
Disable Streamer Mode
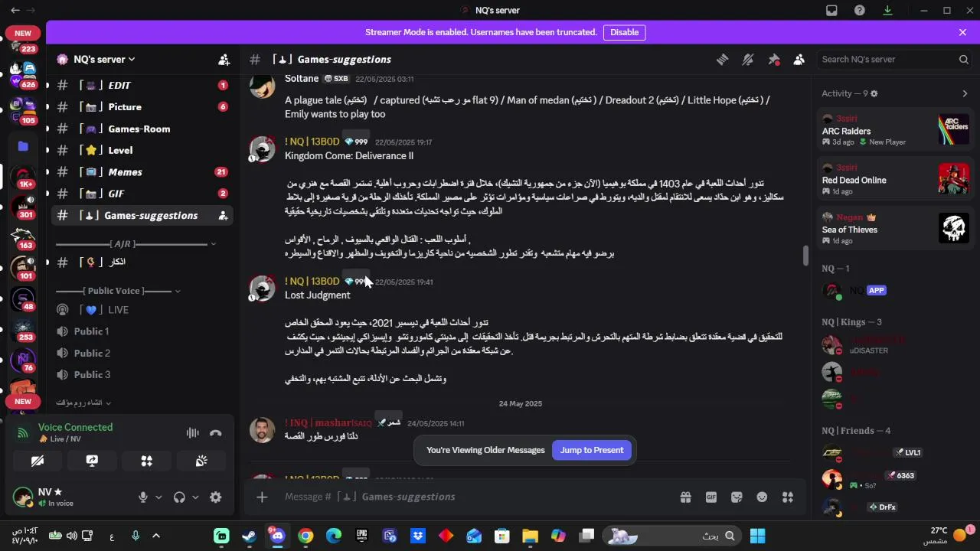click(x=624, y=32)
